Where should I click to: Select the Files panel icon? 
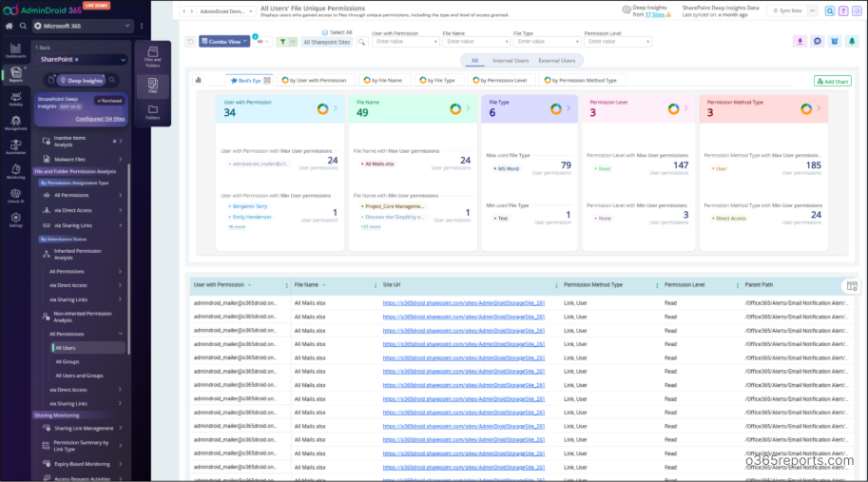(153, 86)
